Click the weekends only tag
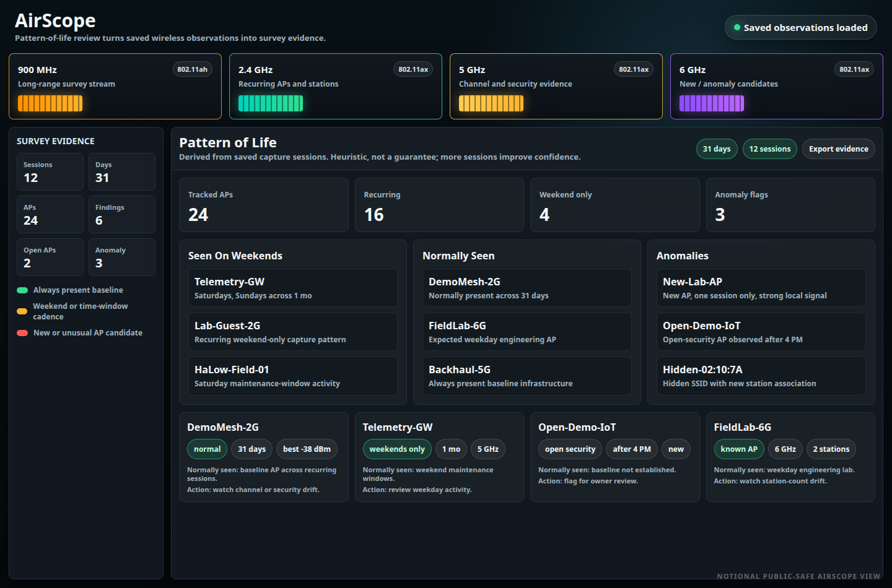Screen dimensions: 892x588 tap(397, 449)
